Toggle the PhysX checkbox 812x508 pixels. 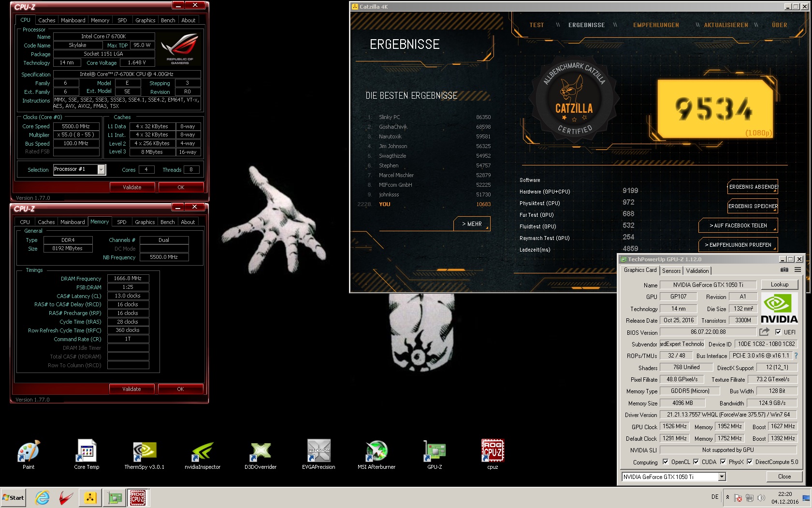click(723, 462)
